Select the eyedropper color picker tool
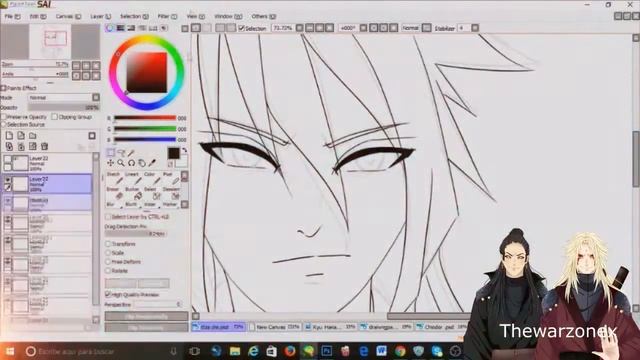This screenshot has width=640, height=360. tap(152, 163)
